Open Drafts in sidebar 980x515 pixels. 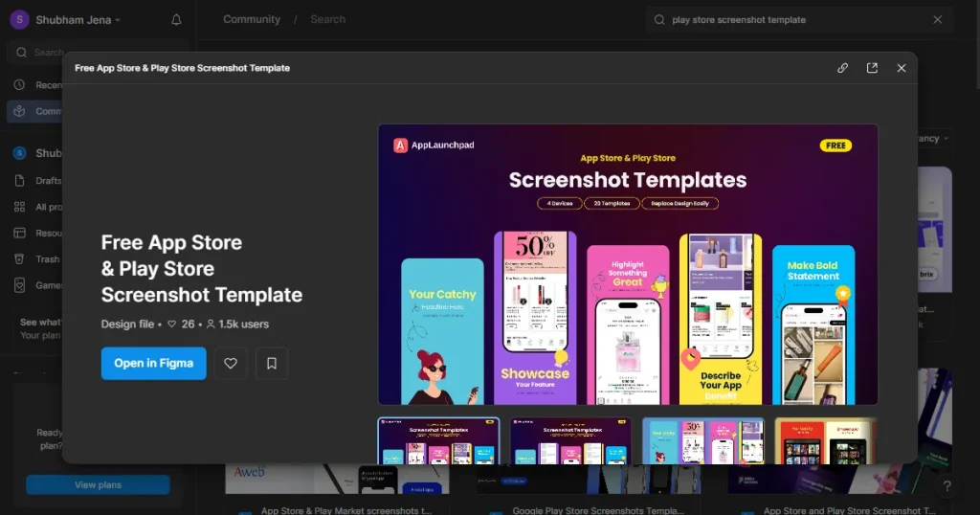[35, 181]
